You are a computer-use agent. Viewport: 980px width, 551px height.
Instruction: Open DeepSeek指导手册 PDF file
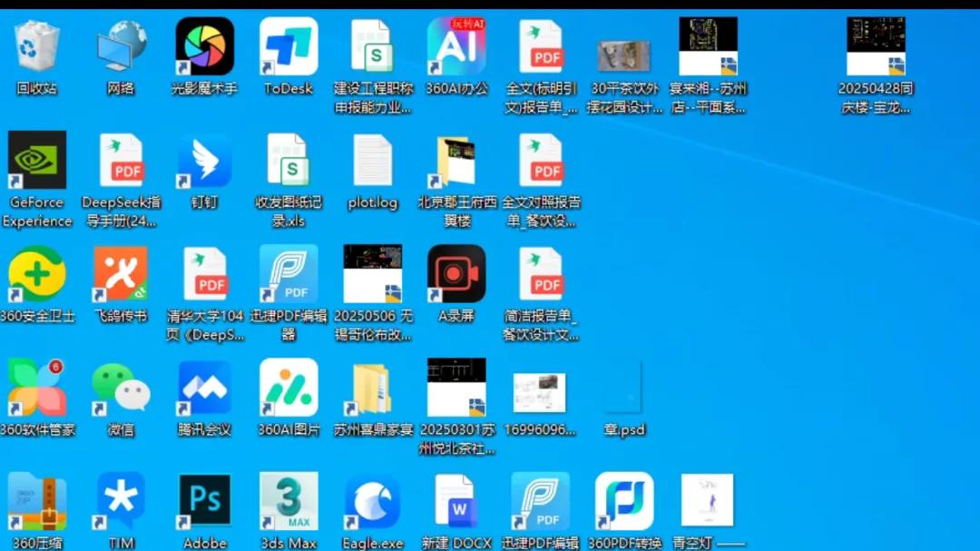[x=122, y=160]
